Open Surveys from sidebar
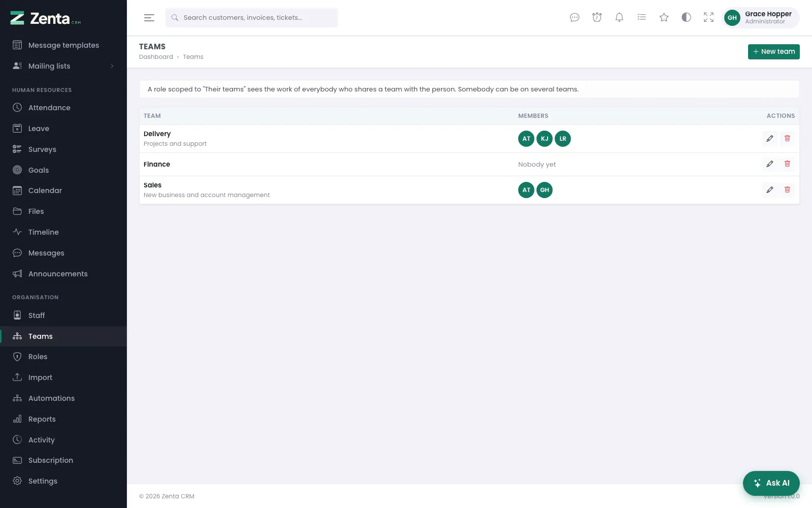812x508 pixels. click(63, 149)
